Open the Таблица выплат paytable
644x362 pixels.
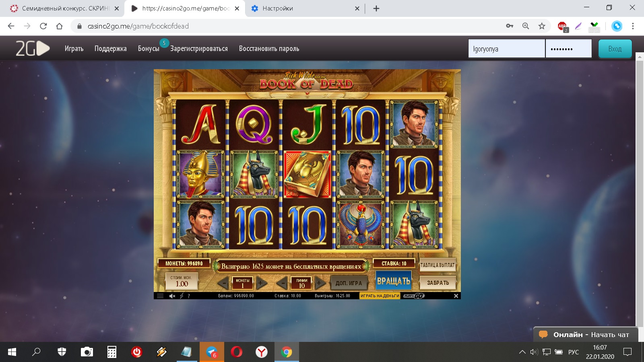point(438,265)
